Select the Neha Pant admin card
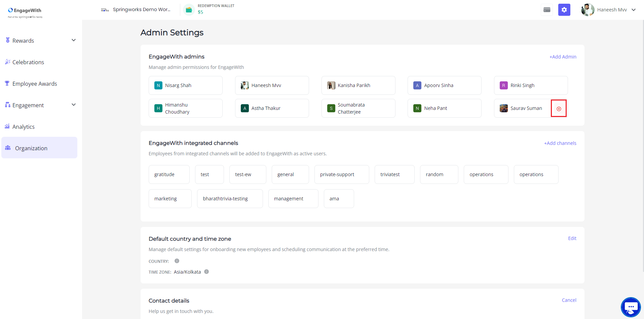Viewport: 644px width, 319px height. coord(445,108)
